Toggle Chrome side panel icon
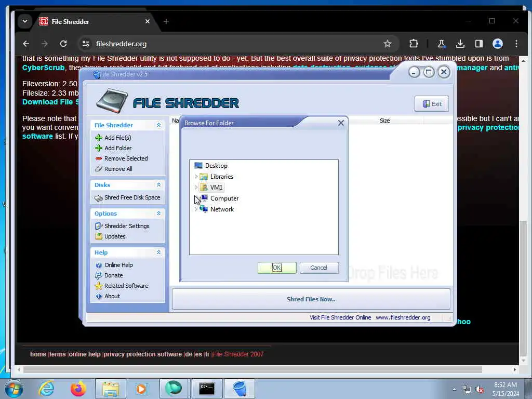This screenshot has height=399, width=532. [x=478, y=44]
